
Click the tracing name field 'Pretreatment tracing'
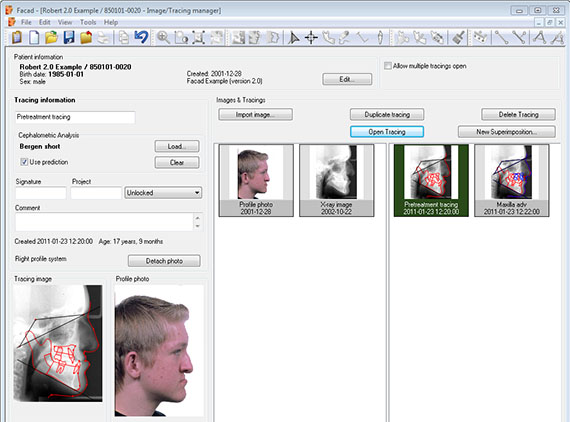point(75,117)
